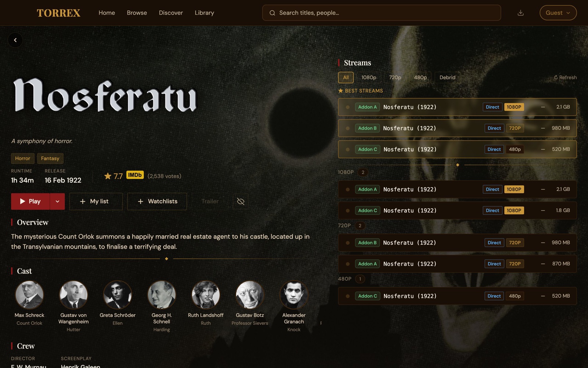
Task: Click the search magnifier icon
Action: pyautogui.click(x=272, y=13)
